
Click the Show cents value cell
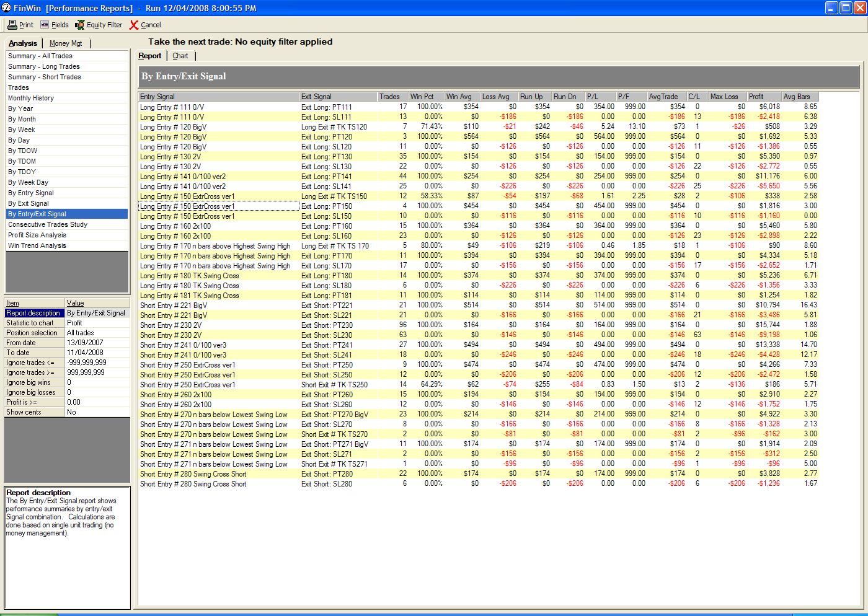tap(97, 412)
